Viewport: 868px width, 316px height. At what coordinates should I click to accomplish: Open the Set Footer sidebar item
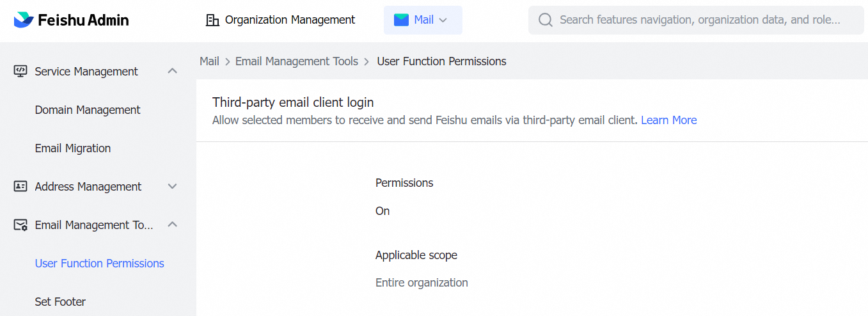(60, 301)
